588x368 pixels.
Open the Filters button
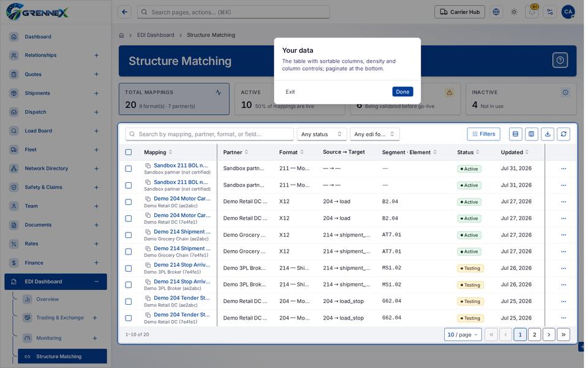483,134
